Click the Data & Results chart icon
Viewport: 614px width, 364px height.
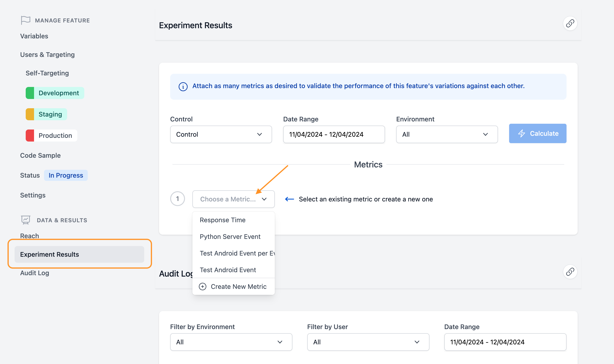coord(25,220)
